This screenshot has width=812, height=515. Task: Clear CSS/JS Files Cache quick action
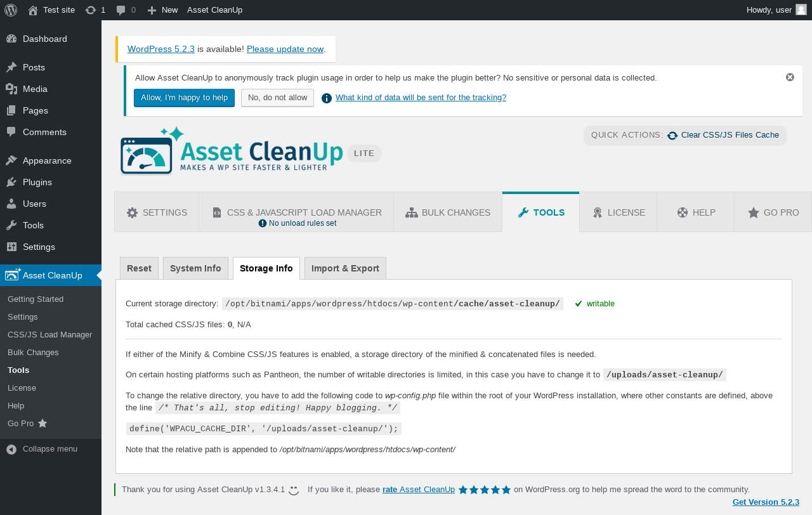click(723, 135)
